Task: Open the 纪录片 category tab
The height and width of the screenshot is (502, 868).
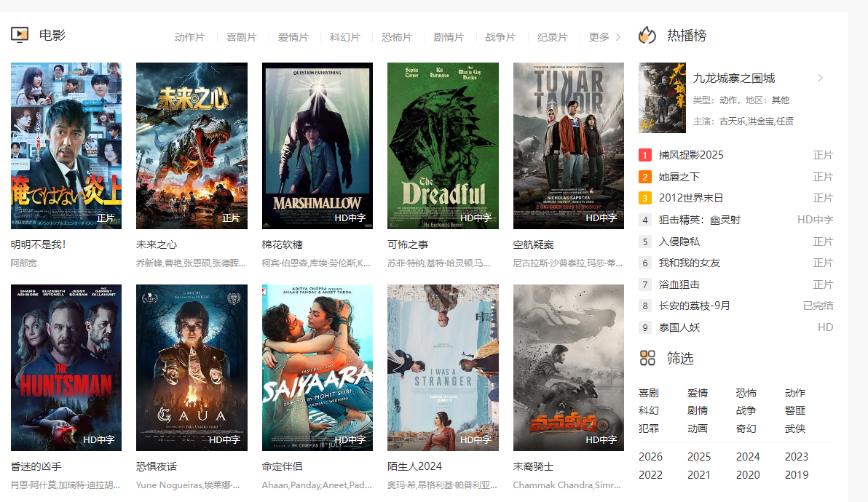Action: (552, 37)
